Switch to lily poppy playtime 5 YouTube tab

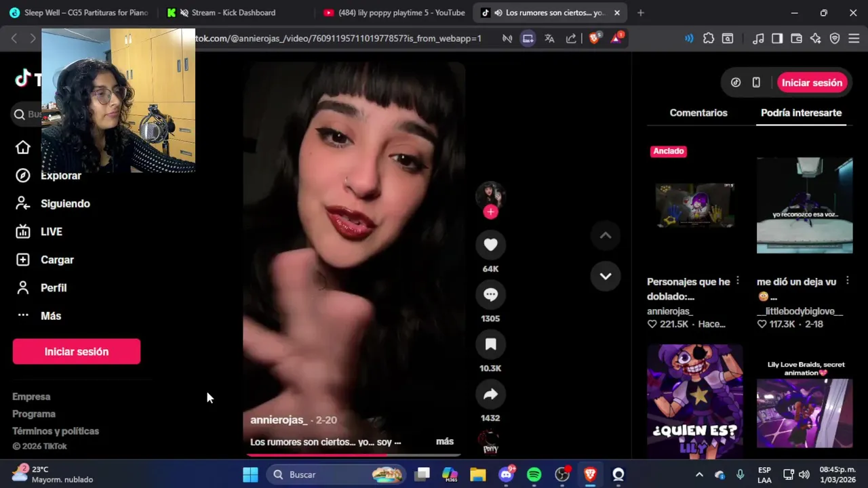point(393,13)
